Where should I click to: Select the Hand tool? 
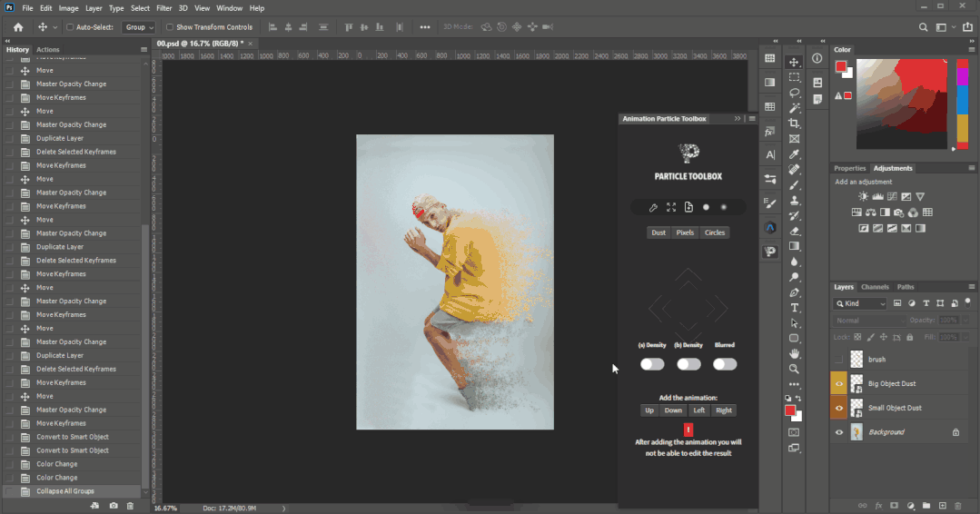coord(795,354)
